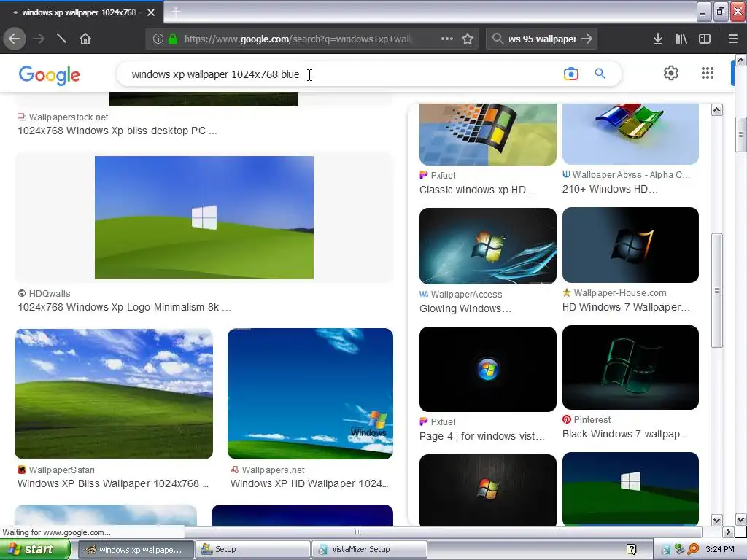
Task: Open 1024x768 Windows Xp Logo Minimalism 8k result
Action: [x=124, y=307]
